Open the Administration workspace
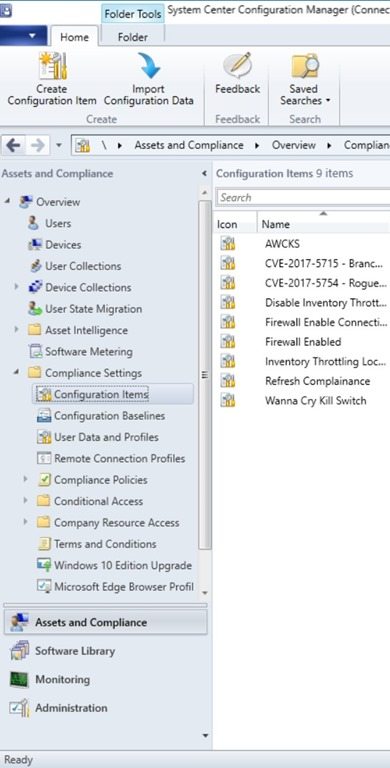 coord(105,708)
